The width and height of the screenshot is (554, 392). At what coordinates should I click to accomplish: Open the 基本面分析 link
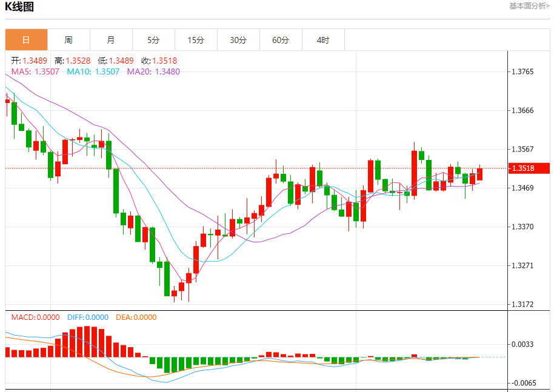[529, 6]
